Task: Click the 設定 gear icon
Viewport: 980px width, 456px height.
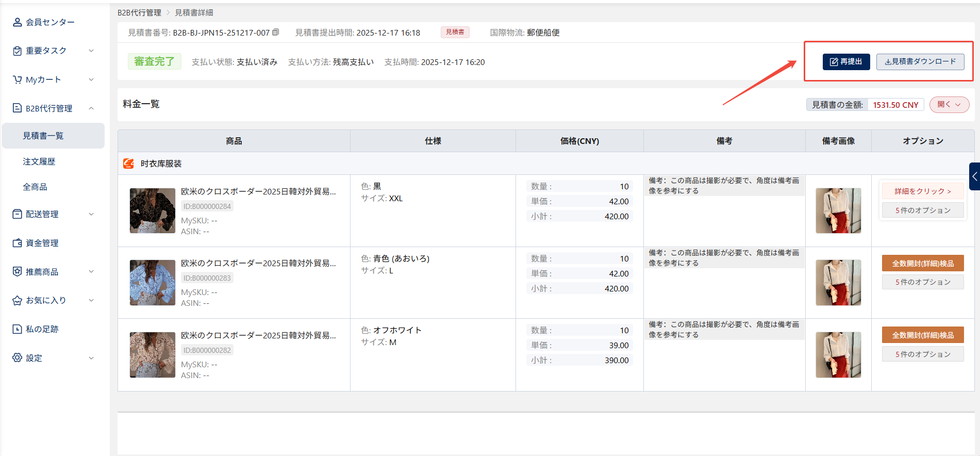Action: coord(17,358)
